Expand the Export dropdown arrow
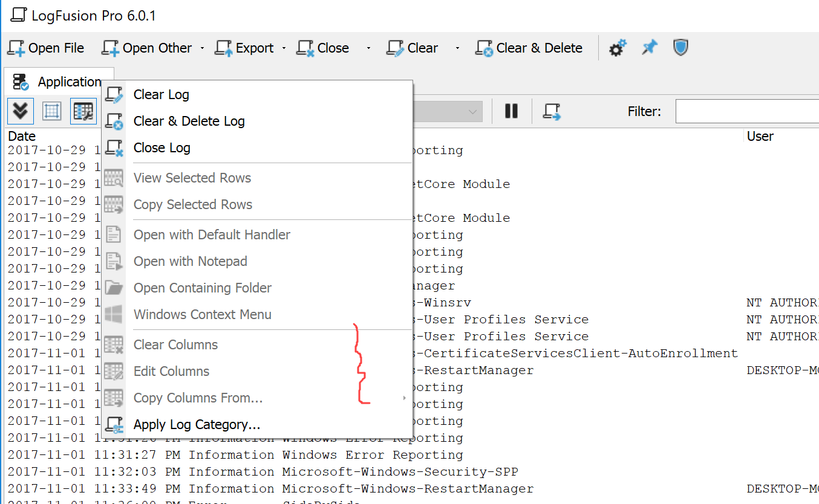Viewport: 819px width, 504px height. coord(284,48)
